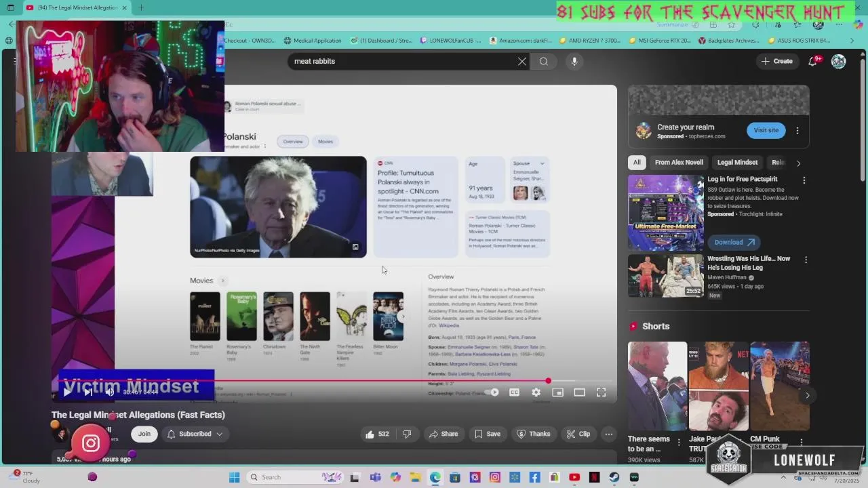
Task: Toggle the autoplay switch in player
Action: (x=492, y=392)
